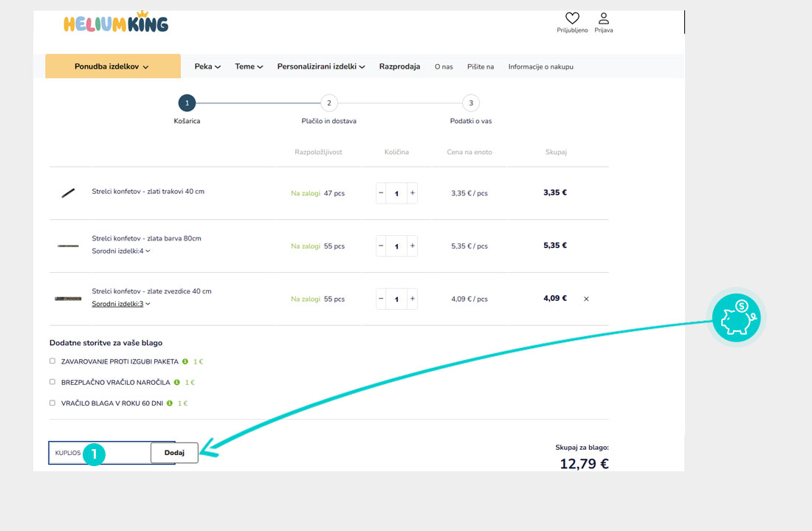
Task: Click info icon beside Brezplačno vračilo naročila
Action: [178, 382]
